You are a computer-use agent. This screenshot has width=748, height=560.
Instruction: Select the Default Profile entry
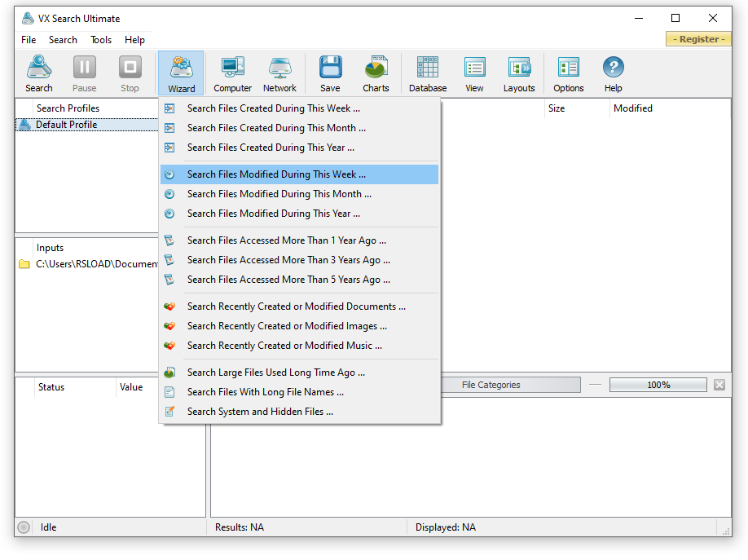pos(87,125)
